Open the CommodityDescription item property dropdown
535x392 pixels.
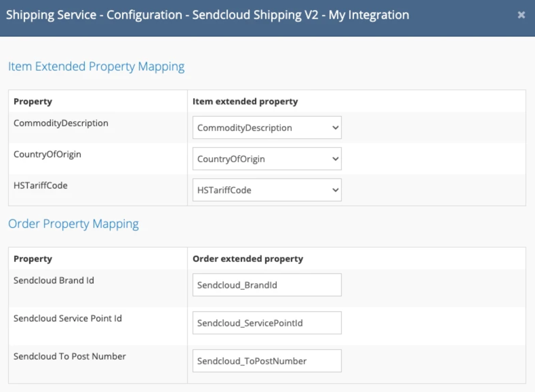pyautogui.click(x=267, y=128)
